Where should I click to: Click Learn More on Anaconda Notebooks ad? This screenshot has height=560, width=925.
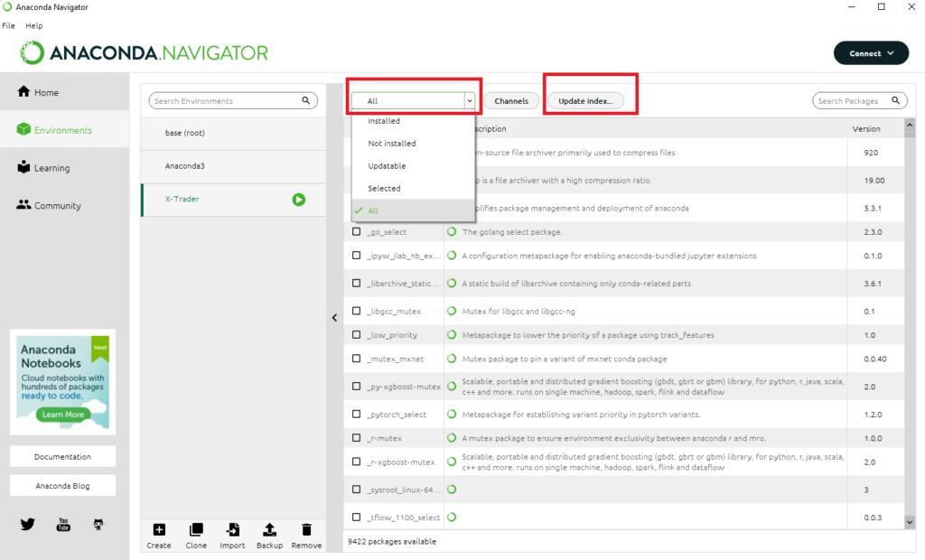pos(62,415)
